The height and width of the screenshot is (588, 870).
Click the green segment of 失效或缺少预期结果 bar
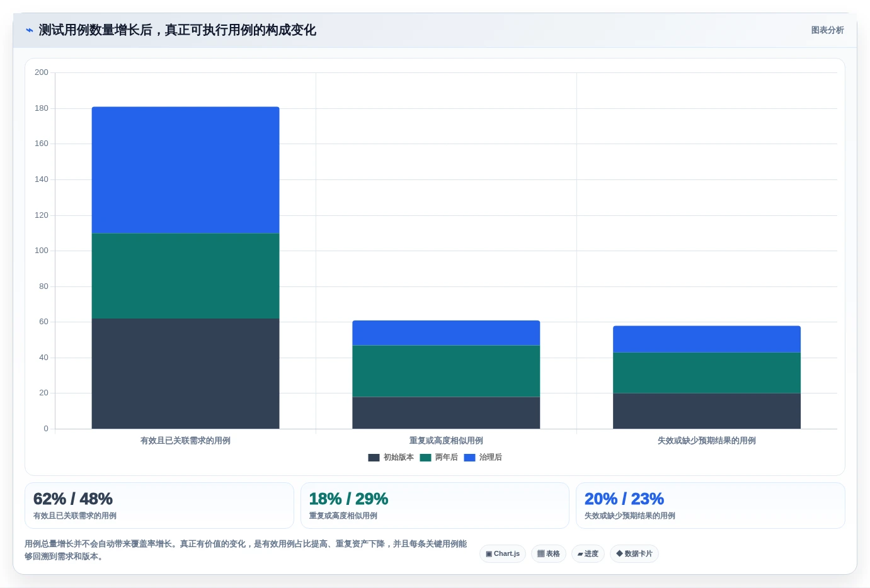707,373
